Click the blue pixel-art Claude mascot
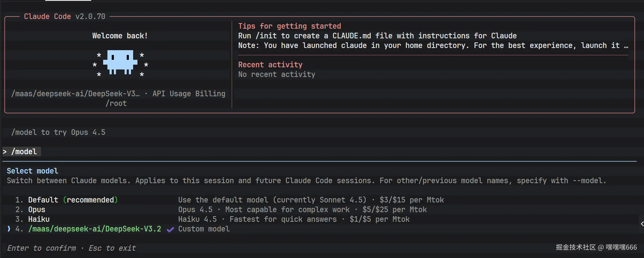The image size is (644, 258). point(120,62)
